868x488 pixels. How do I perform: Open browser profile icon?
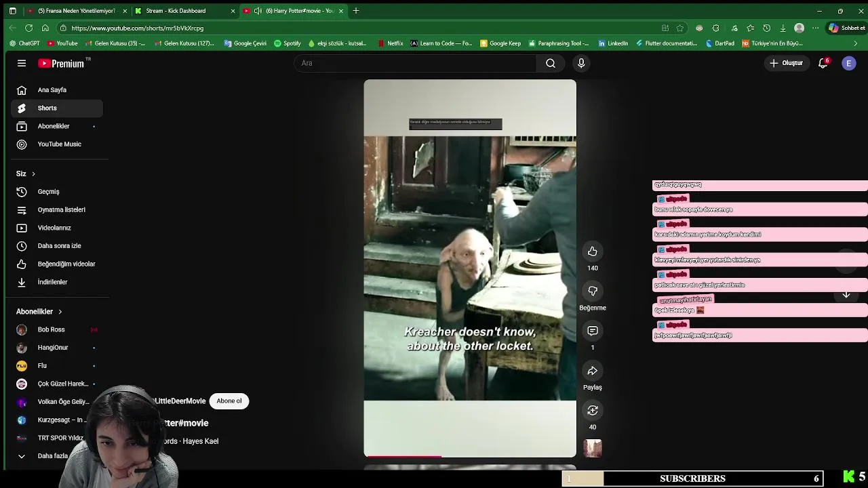[x=800, y=28]
